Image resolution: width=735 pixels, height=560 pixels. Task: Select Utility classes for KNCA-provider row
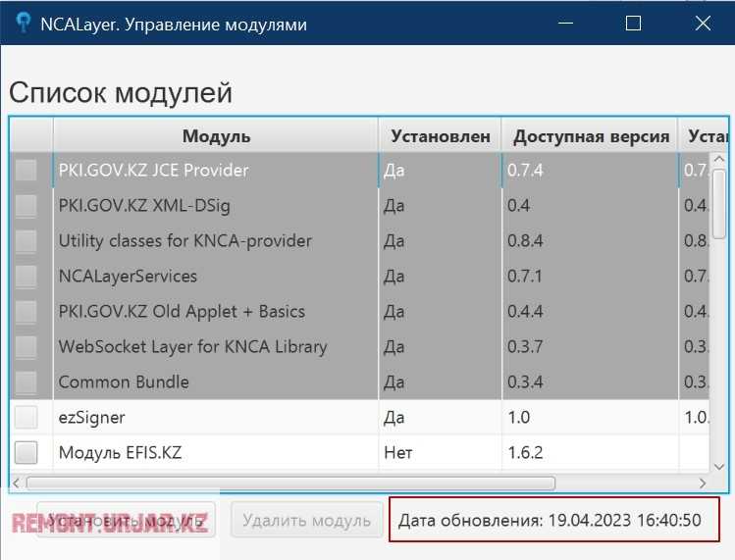point(185,241)
